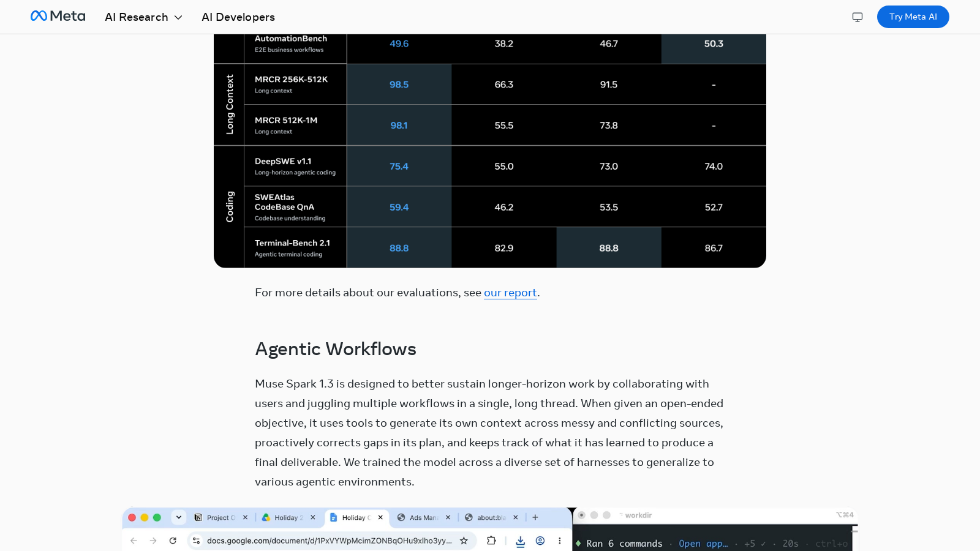Click the vertical 'Coding' category label
The height and width of the screenshot is (551, 980).
230,207
